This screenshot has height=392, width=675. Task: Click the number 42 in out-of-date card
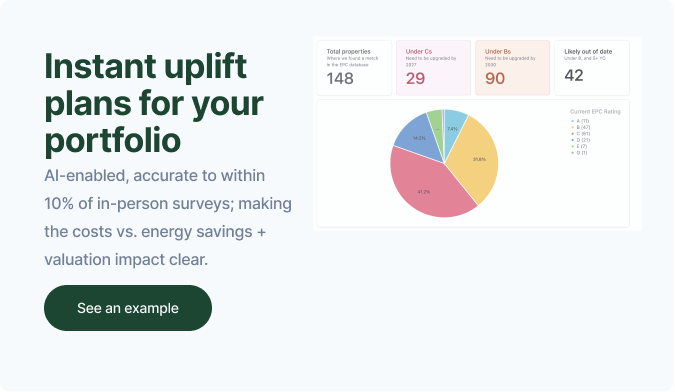pyautogui.click(x=574, y=76)
